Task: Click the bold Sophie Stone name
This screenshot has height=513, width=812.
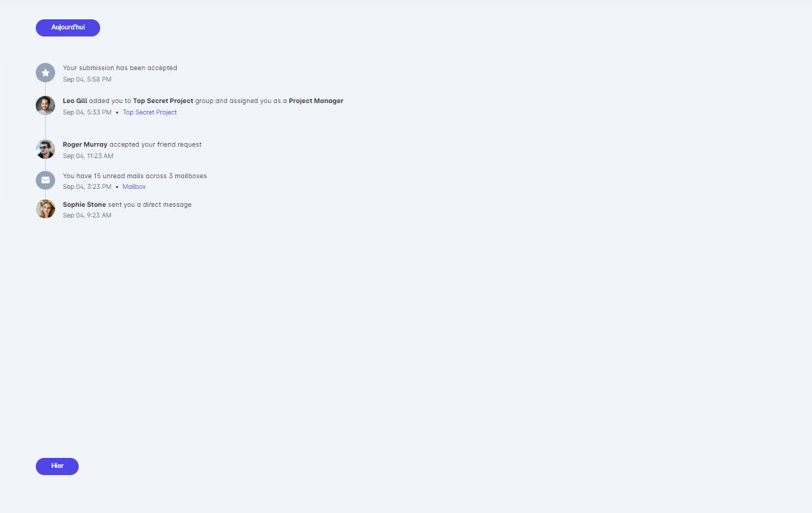Action: pos(84,205)
